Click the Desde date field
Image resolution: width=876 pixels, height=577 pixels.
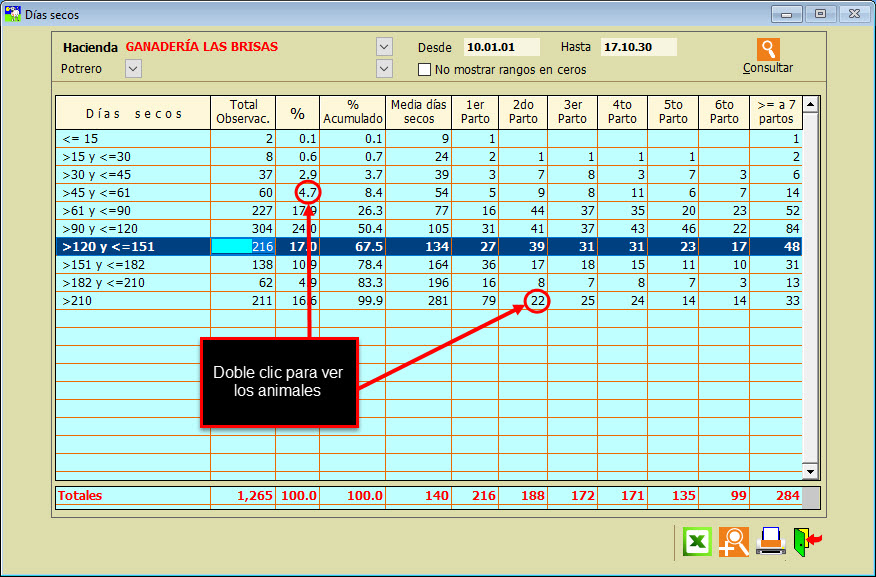[x=502, y=47]
